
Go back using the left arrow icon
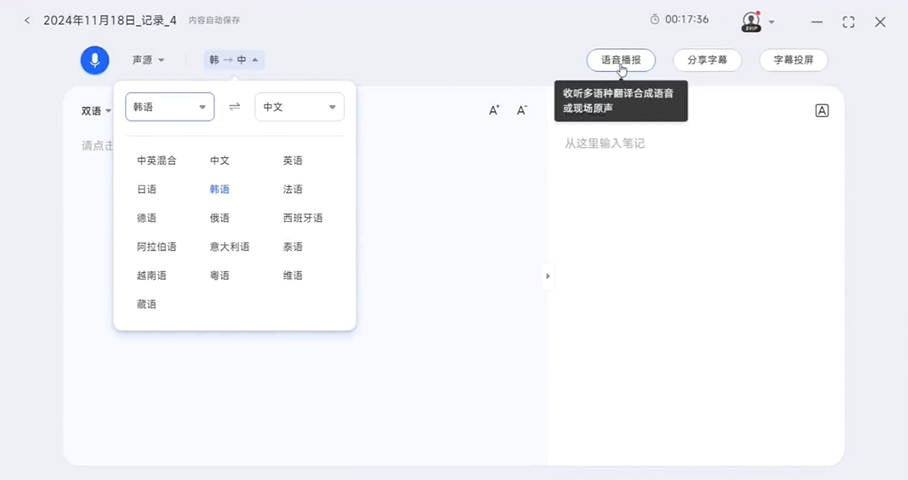pyautogui.click(x=27, y=21)
